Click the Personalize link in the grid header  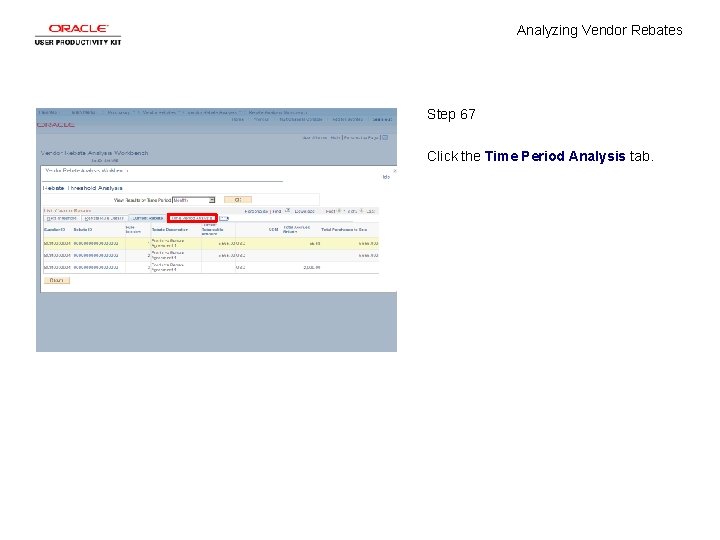(x=256, y=211)
